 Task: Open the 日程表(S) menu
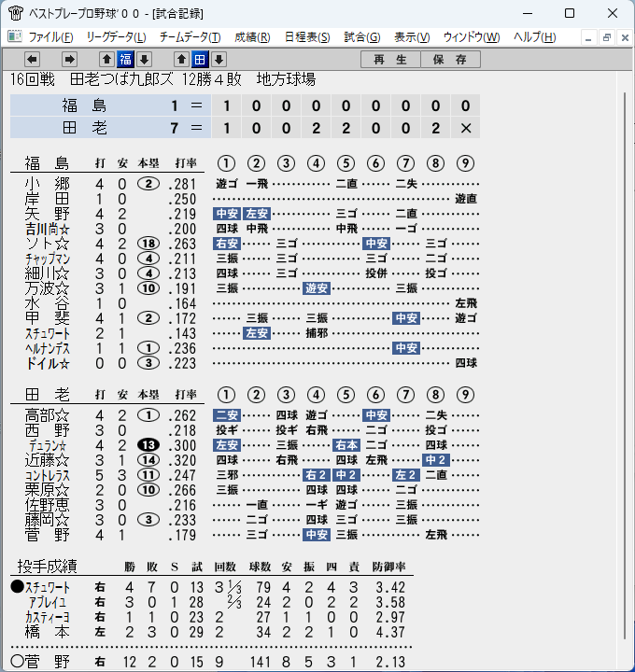pos(307,37)
